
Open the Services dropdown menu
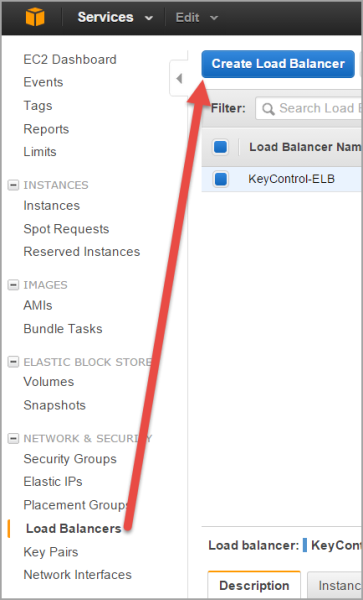click(115, 17)
